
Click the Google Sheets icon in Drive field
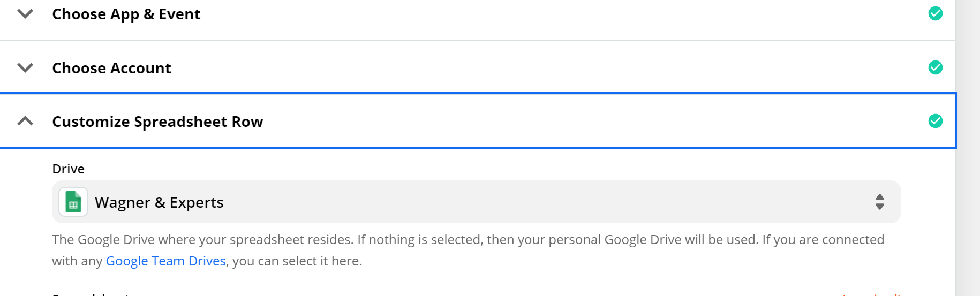pos(73,202)
